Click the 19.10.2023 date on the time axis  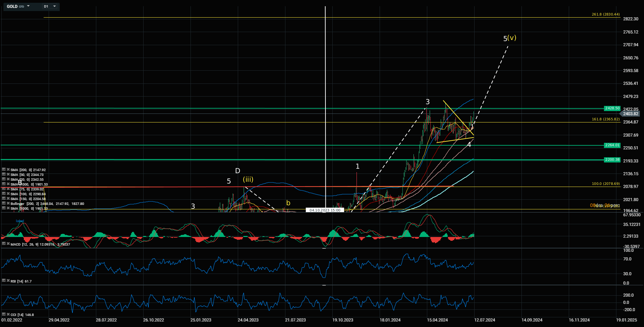tap(343, 320)
